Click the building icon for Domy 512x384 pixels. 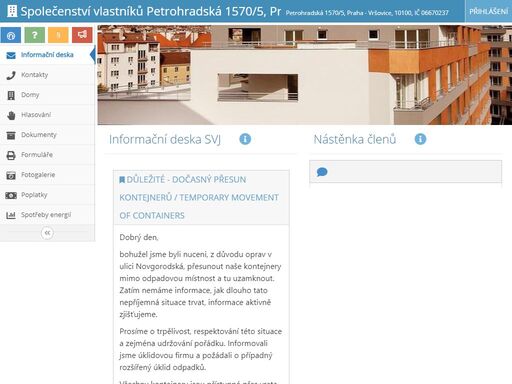point(11,95)
